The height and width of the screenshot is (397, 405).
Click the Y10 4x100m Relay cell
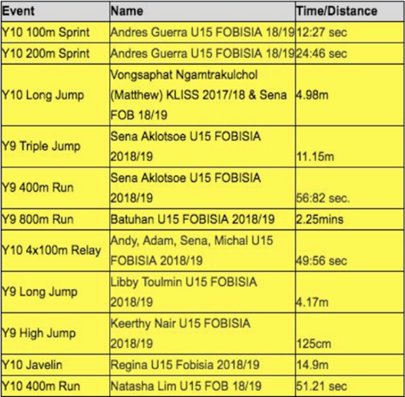(55, 250)
